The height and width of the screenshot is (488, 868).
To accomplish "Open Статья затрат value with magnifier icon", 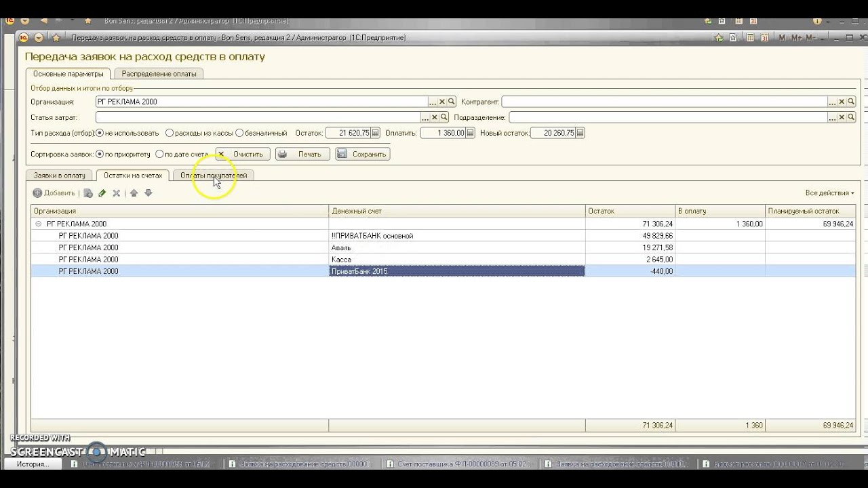I will click(444, 117).
